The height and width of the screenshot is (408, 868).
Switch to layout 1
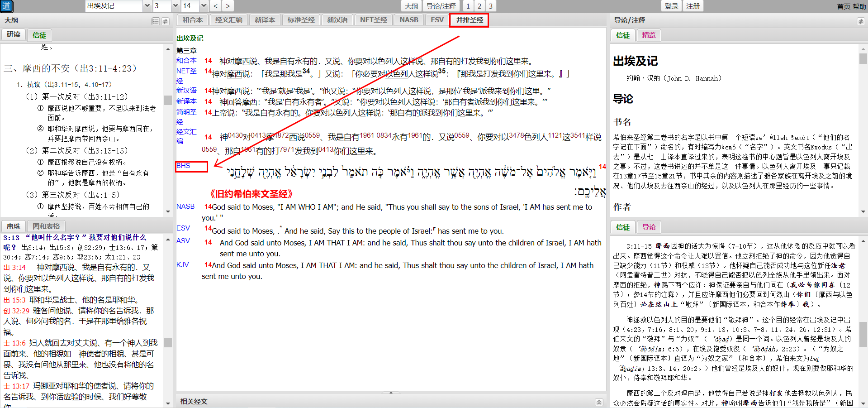(468, 6)
